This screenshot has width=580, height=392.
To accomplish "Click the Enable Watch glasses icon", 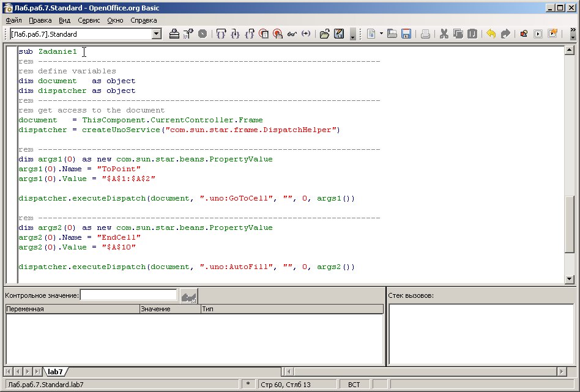I will coord(292,34).
